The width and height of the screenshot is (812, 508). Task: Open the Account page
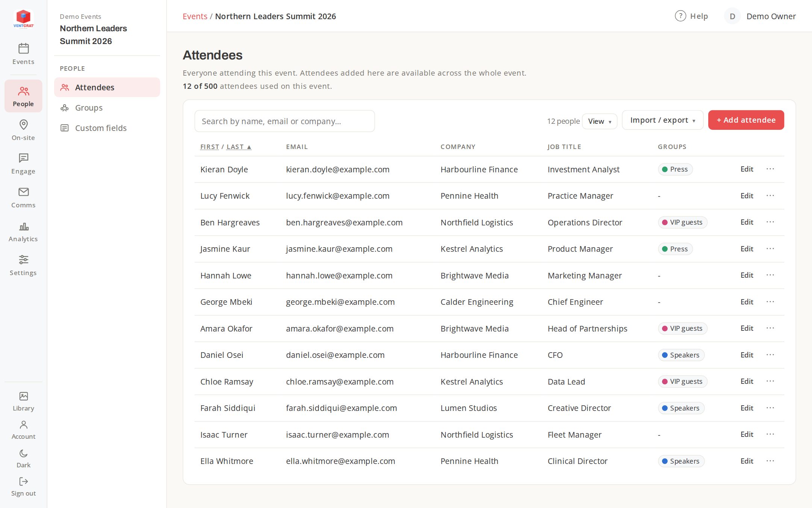click(23, 430)
